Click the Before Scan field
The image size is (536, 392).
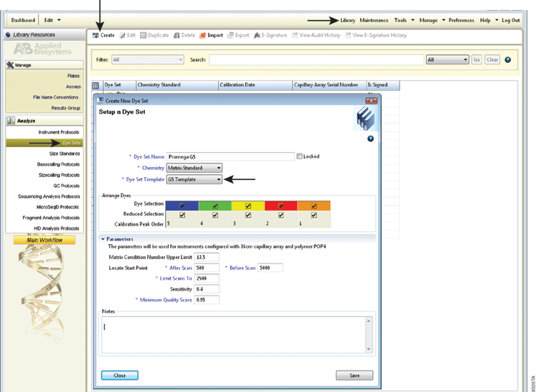pyautogui.click(x=269, y=268)
